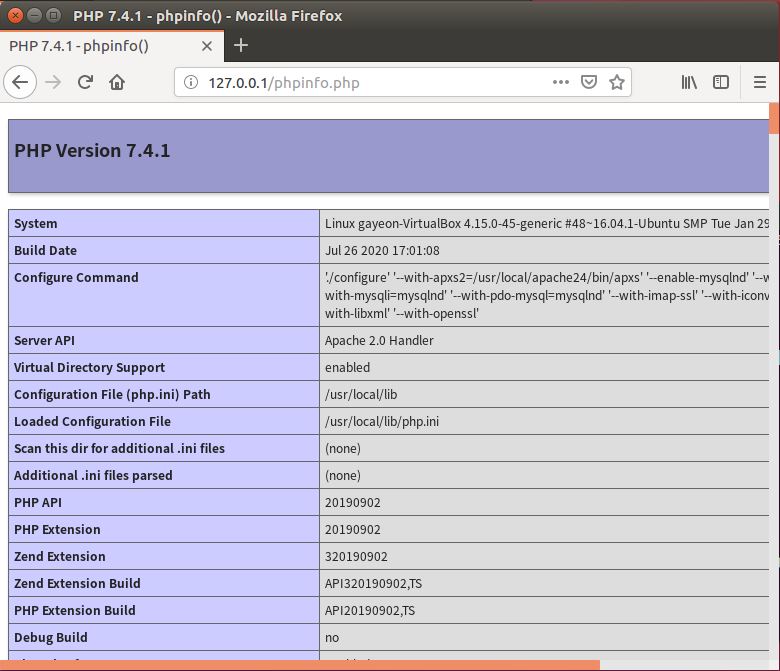The width and height of the screenshot is (780, 671).
Task: Click the API320190902,TS value
Action: [373, 583]
